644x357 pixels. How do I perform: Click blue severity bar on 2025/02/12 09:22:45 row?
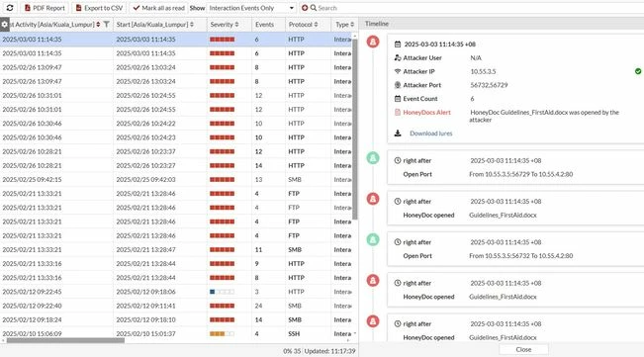point(223,292)
